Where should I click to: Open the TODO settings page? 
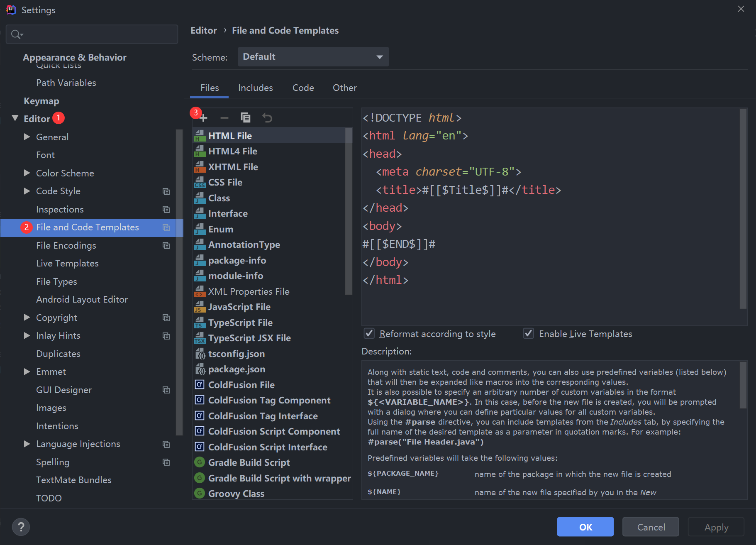(49, 498)
